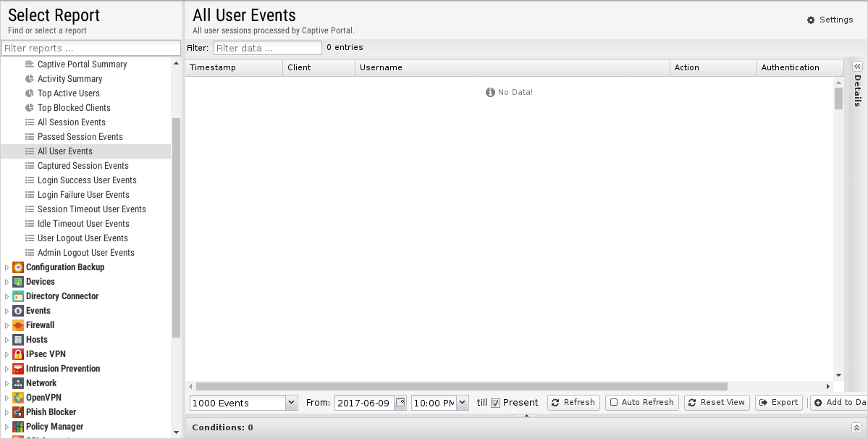Open the Passed Session Events report
Image resolution: width=868 pixels, height=439 pixels.
[80, 137]
